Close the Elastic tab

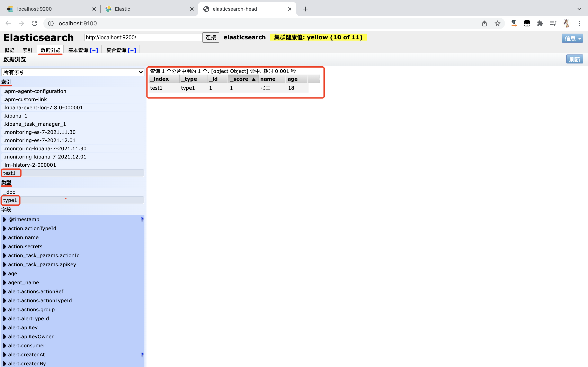coord(192,9)
